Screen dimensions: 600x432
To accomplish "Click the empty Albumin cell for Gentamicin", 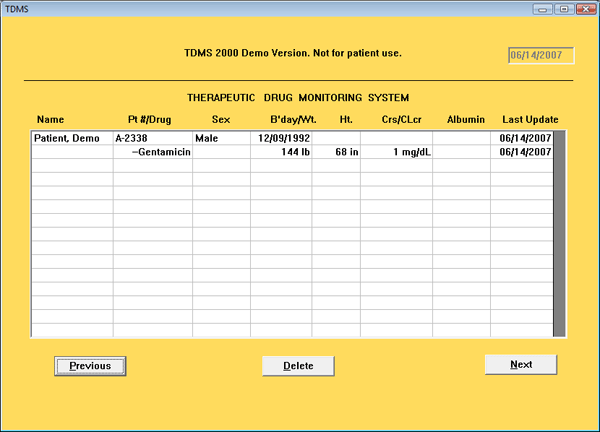I will pos(461,152).
